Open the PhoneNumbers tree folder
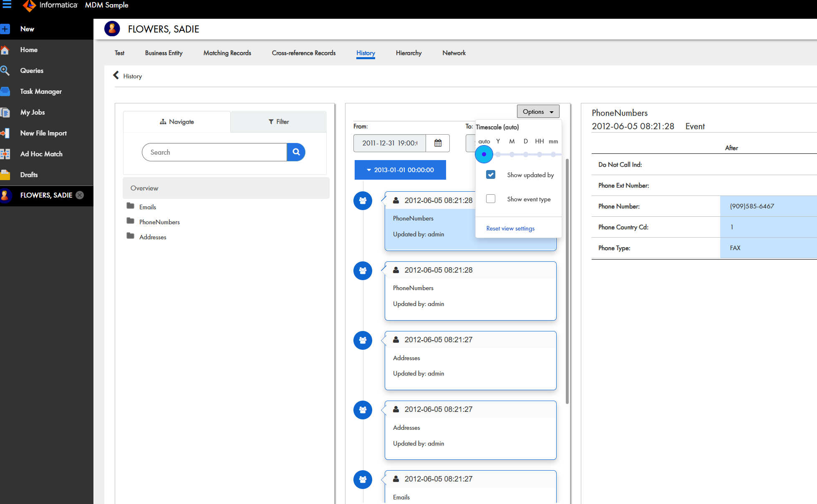Viewport: 817px width, 504px height. click(131, 221)
